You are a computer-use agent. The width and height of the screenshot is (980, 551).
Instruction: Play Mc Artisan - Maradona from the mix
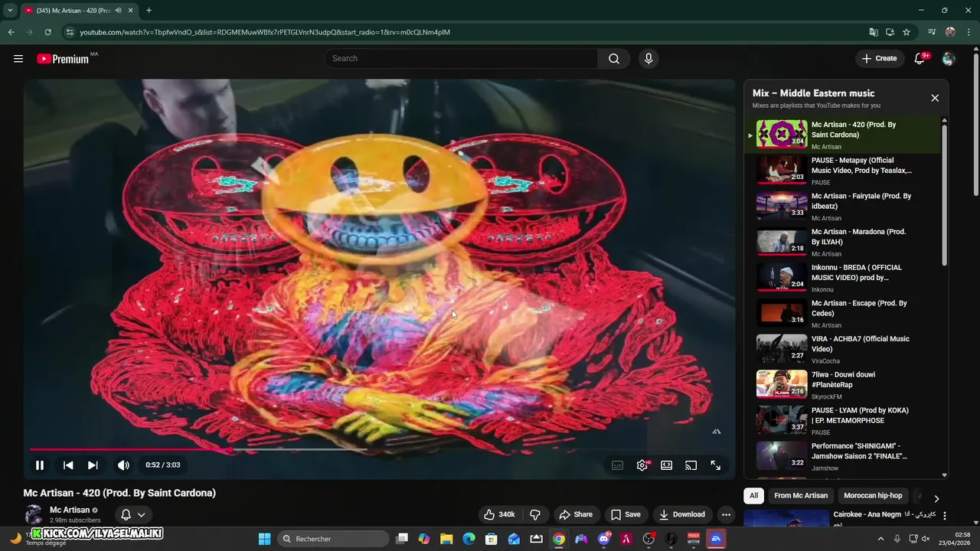[842, 242]
